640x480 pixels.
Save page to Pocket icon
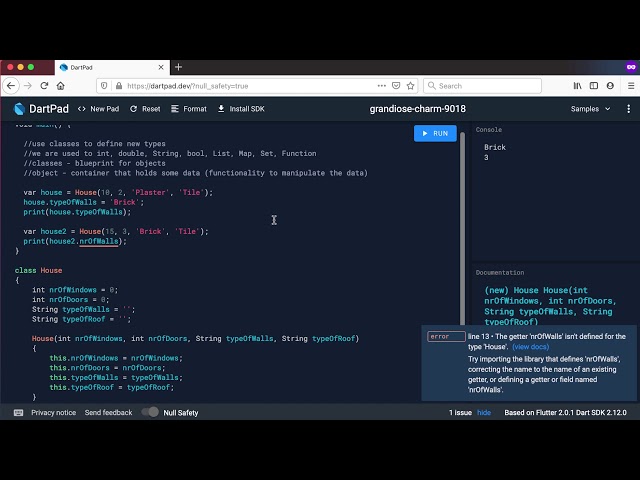click(x=396, y=86)
